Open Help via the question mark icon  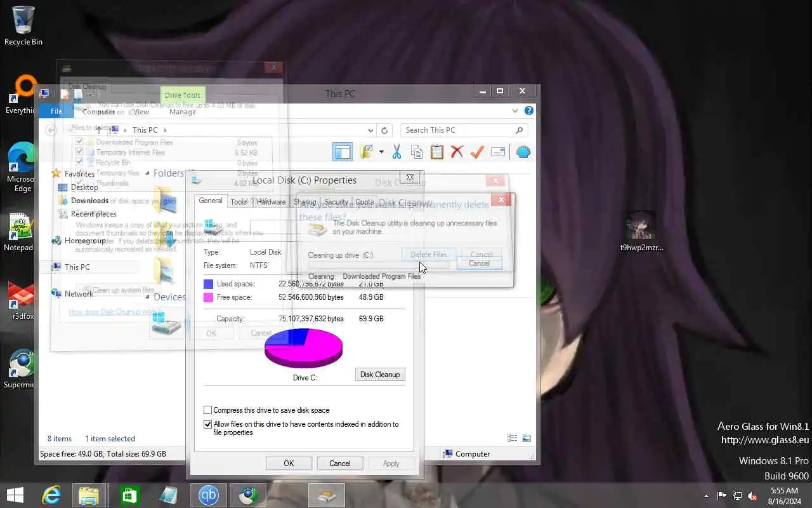[529, 110]
